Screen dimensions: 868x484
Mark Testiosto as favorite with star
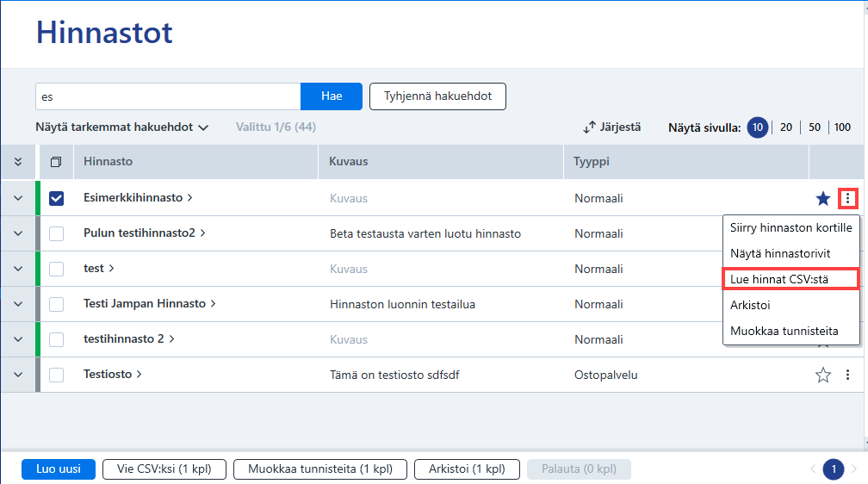click(823, 375)
